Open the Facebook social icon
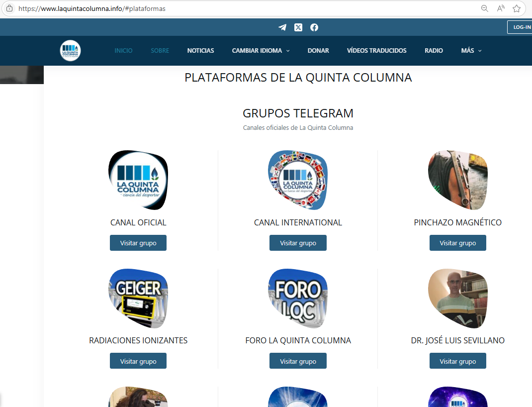 click(x=314, y=27)
